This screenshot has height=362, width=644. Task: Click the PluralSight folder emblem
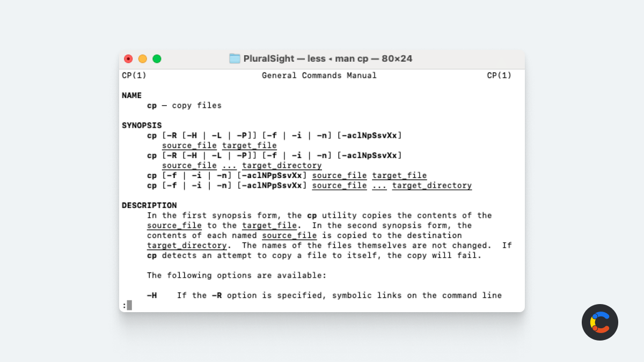coord(235,58)
